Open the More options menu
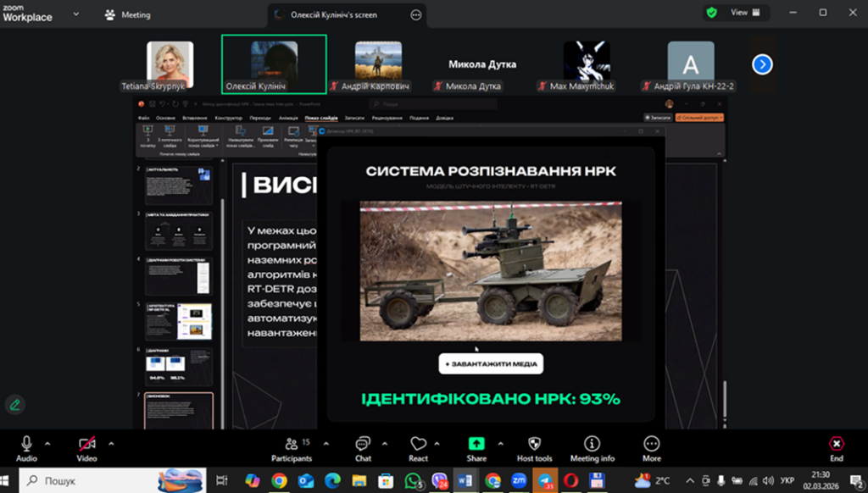This screenshot has height=493, width=868. pyautogui.click(x=651, y=444)
